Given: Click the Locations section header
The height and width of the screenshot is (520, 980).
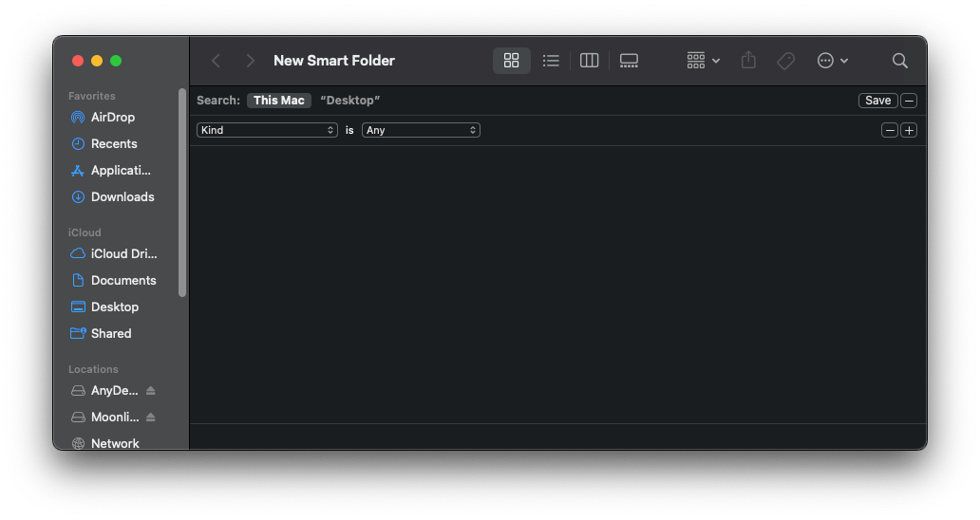Looking at the screenshot, I should point(93,369).
